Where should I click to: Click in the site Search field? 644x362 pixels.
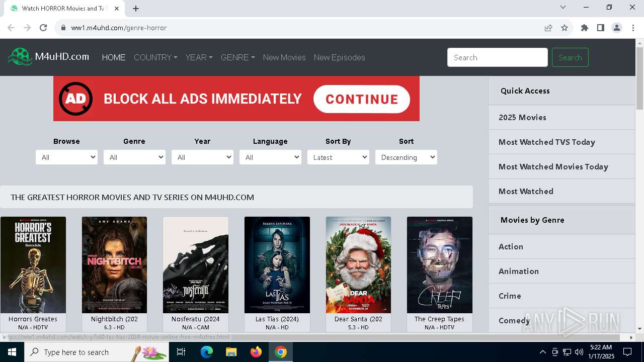[498, 57]
